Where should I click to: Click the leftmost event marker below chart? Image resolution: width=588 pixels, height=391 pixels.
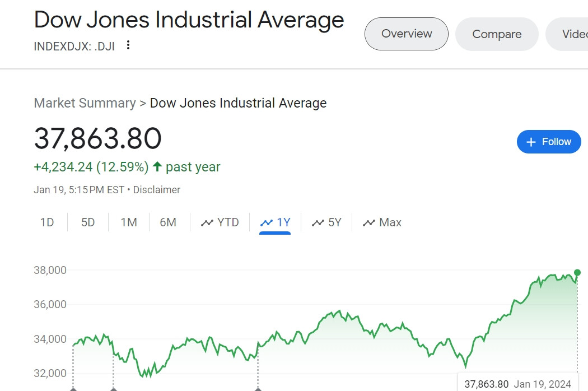tap(73, 388)
